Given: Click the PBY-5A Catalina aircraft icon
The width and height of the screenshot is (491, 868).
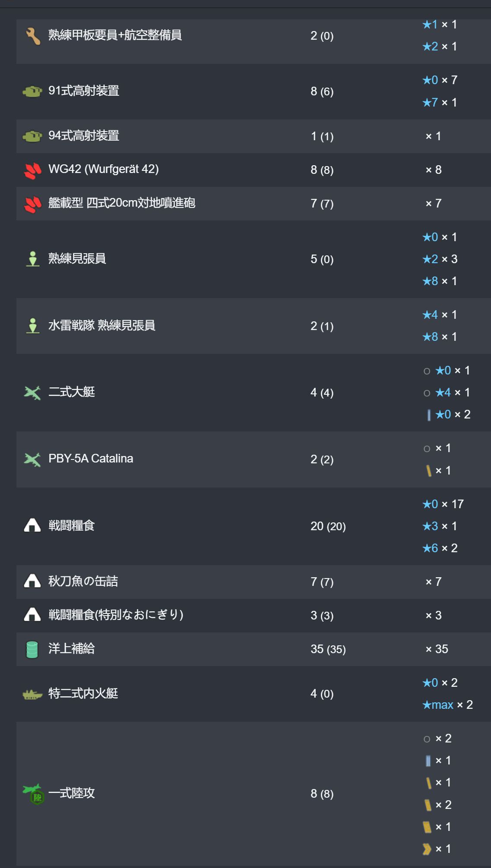Looking at the screenshot, I should [32, 459].
